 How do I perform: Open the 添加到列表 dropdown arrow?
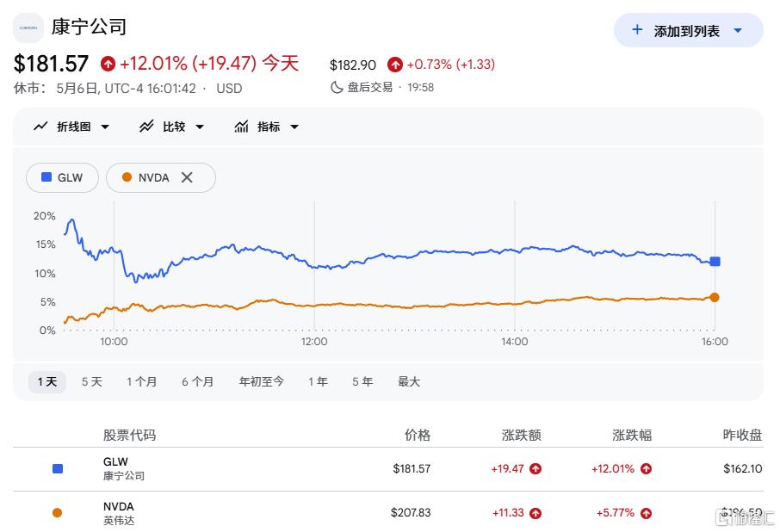click(738, 31)
